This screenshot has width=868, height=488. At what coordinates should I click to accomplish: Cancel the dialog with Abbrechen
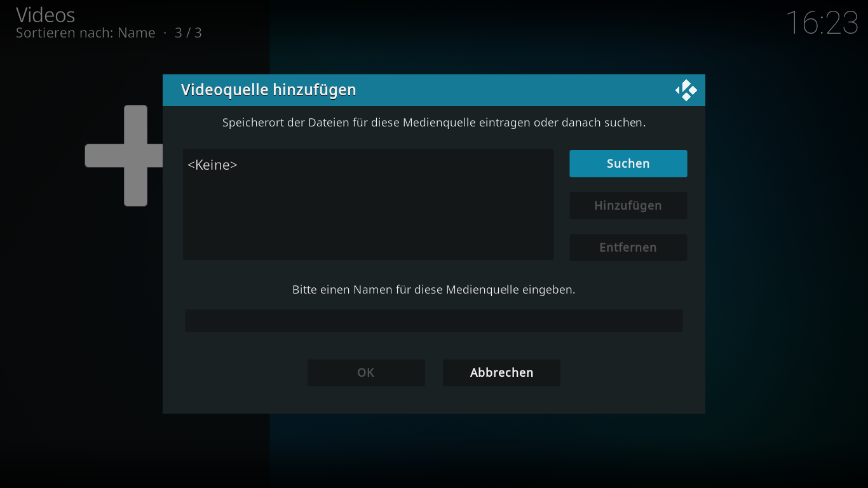click(501, 372)
